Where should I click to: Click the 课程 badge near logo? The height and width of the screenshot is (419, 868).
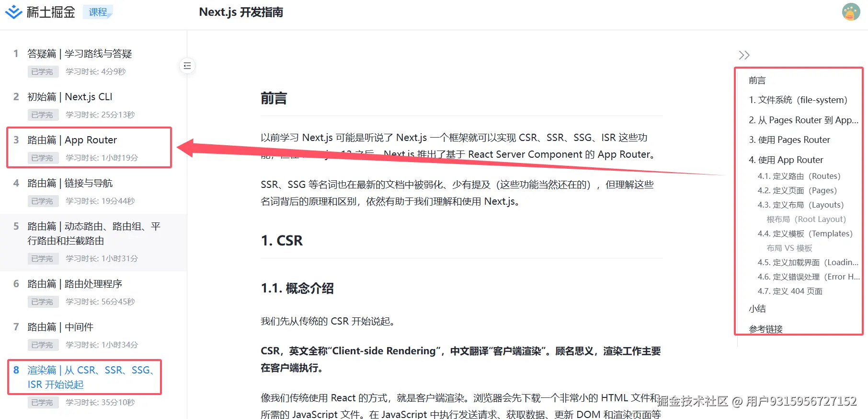point(98,12)
